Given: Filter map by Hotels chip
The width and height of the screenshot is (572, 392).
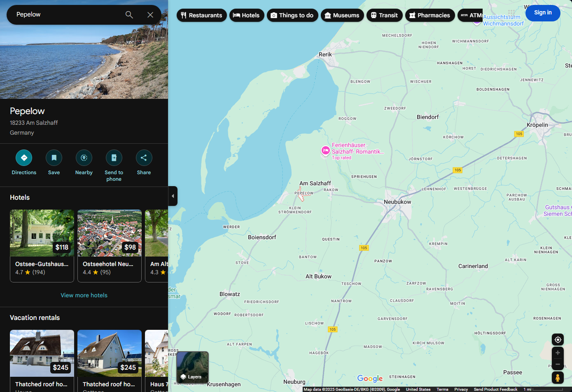Looking at the screenshot, I should [x=247, y=15].
